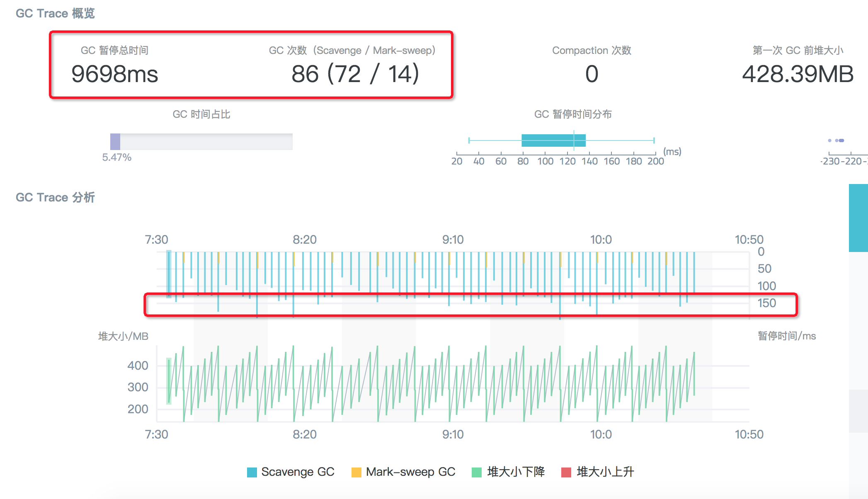Image resolution: width=868 pixels, height=499 pixels.
Task: Click the GC Trace 概览 heading
Action: pos(55,13)
